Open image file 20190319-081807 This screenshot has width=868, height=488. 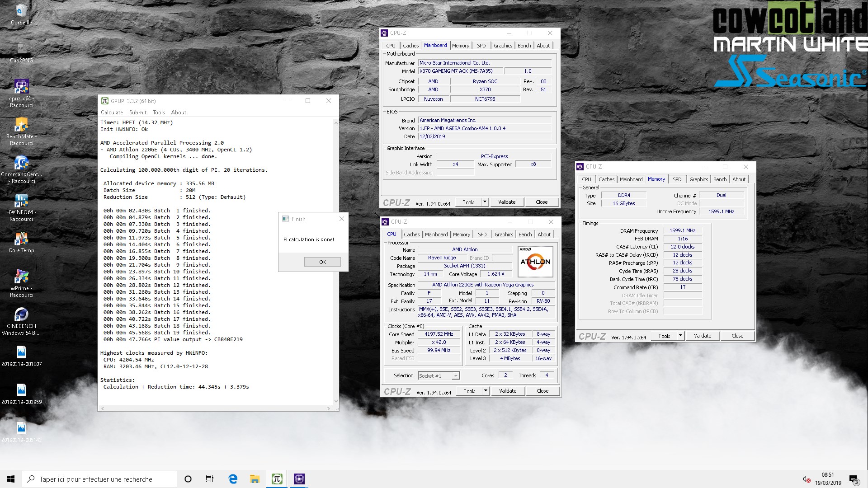[x=21, y=356]
